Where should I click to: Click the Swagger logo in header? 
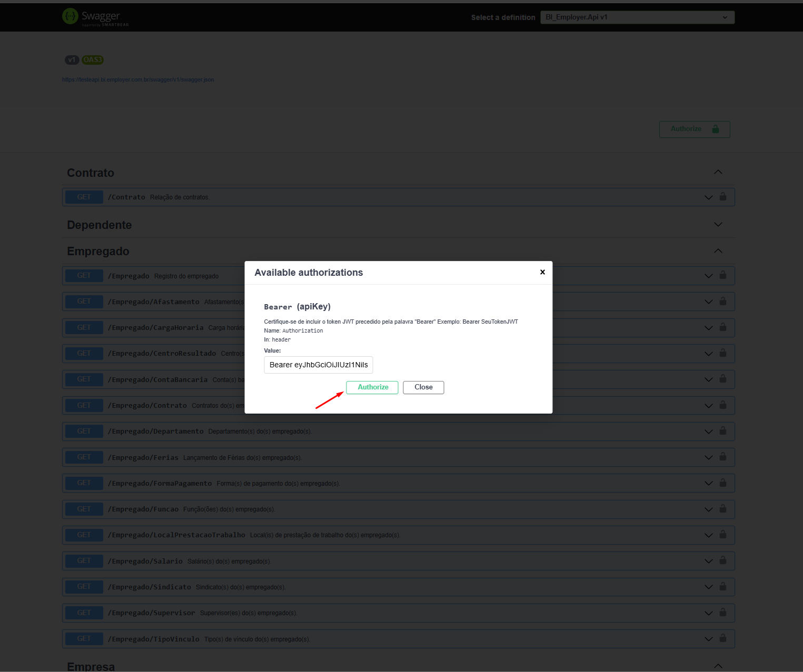[x=95, y=17]
